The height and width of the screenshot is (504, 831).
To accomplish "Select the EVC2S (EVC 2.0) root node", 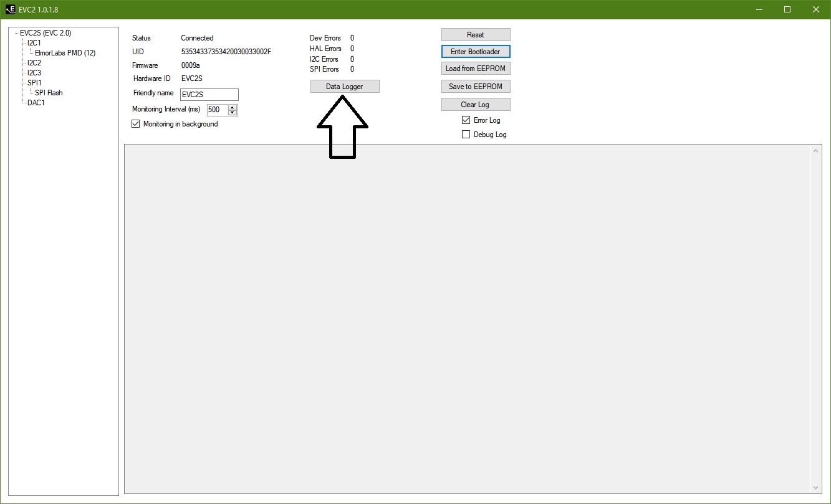I will pyautogui.click(x=46, y=33).
